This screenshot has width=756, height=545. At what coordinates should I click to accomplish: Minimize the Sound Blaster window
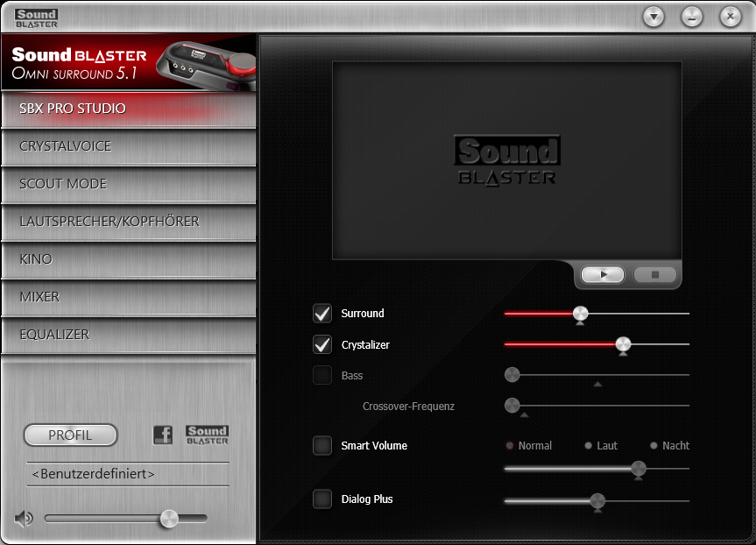(692, 18)
